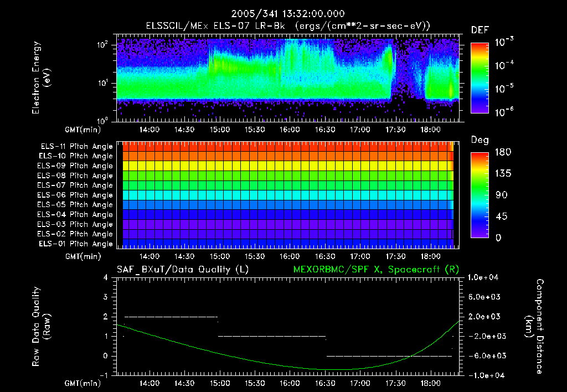Click the 15:30 label under the spectrogram
The image size is (567, 392).
[x=255, y=130]
